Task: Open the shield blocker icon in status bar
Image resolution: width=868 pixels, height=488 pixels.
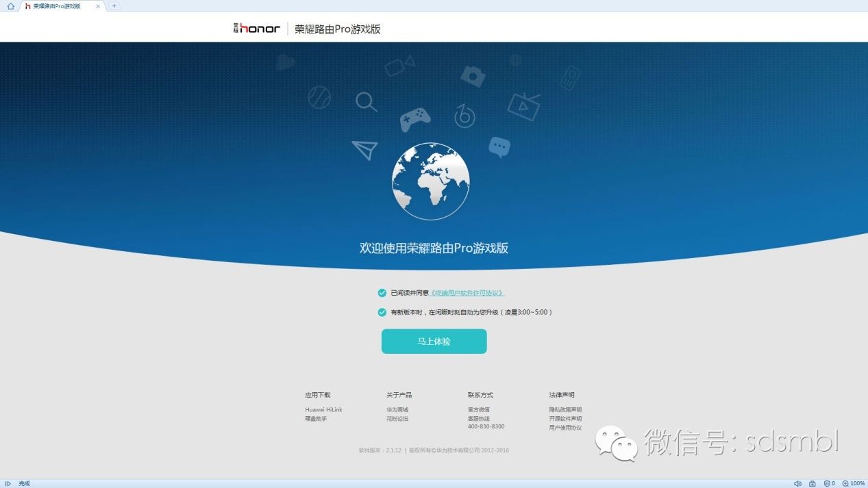Action: [828, 483]
